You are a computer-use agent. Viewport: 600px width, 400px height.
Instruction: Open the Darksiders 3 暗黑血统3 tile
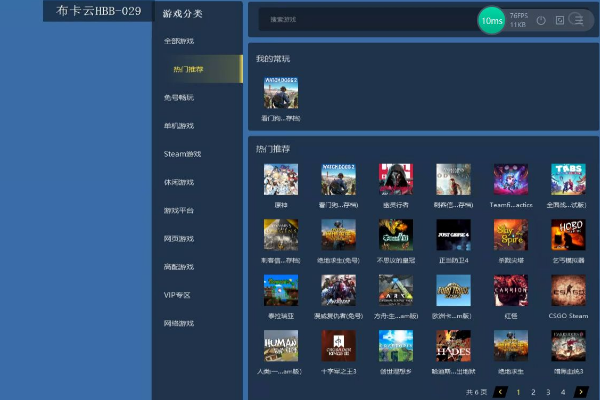pyautogui.click(x=568, y=346)
